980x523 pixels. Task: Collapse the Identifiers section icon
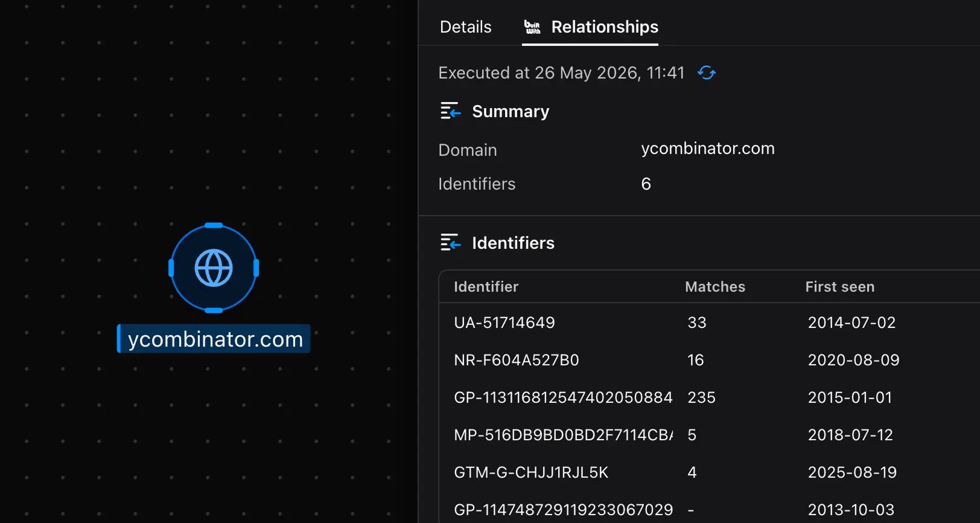coord(450,243)
